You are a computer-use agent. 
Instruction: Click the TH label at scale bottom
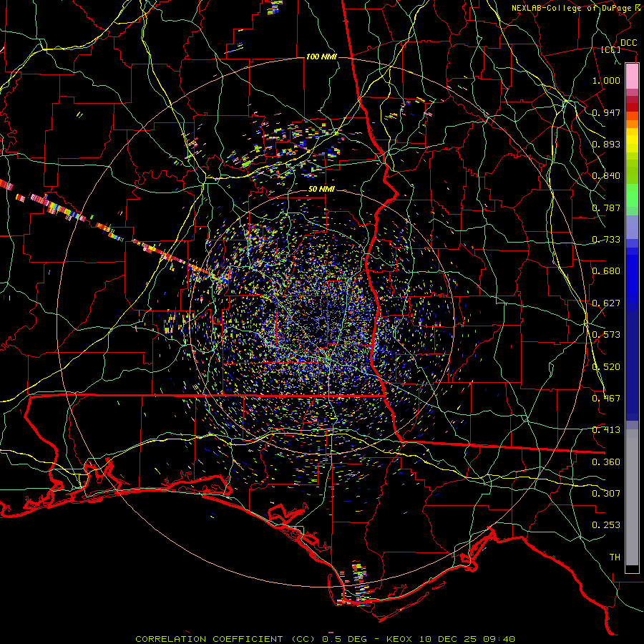pyautogui.click(x=615, y=557)
